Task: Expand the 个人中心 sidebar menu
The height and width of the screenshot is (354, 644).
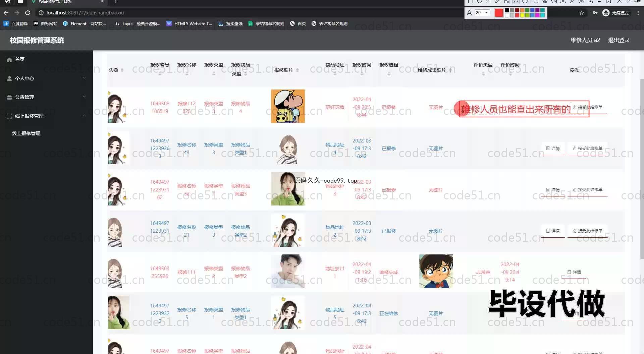Action: [x=46, y=78]
